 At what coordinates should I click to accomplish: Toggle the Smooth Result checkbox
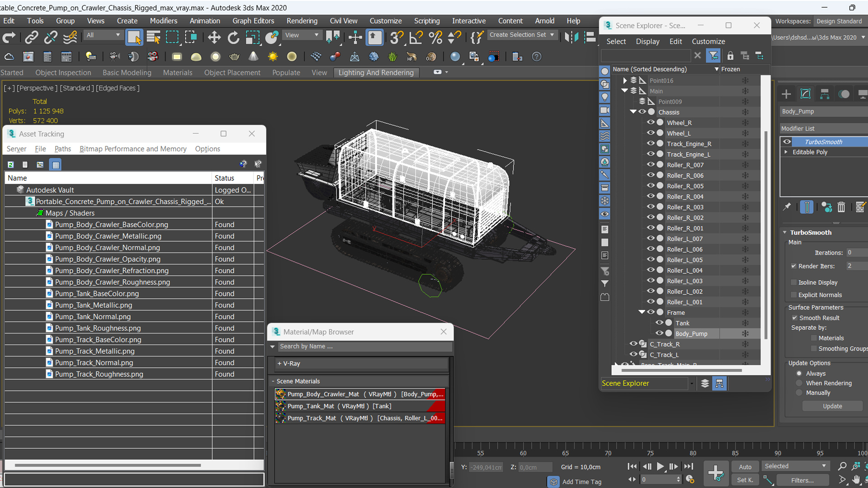794,318
